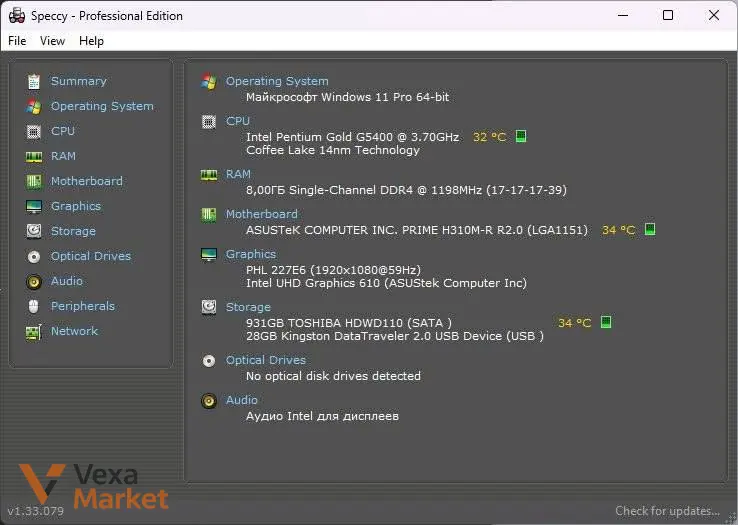Click the RAM stick icon in sidebar
This screenshot has height=525, width=738.
point(34,157)
